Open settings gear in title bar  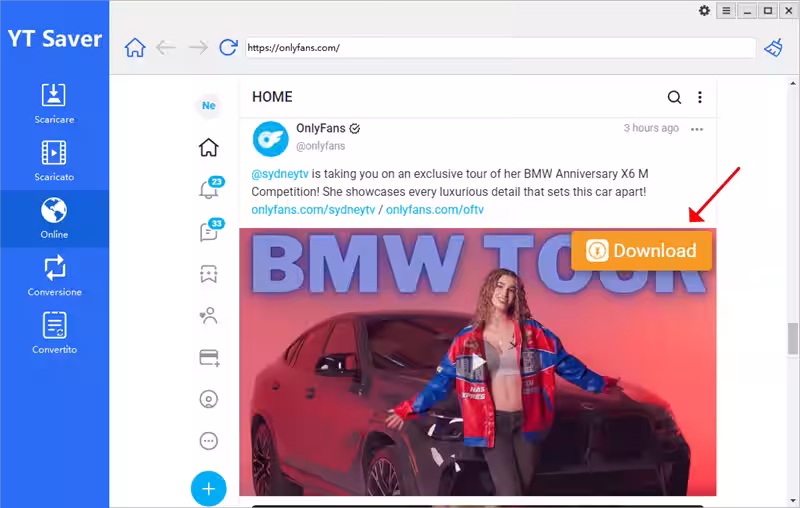point(704,11)
